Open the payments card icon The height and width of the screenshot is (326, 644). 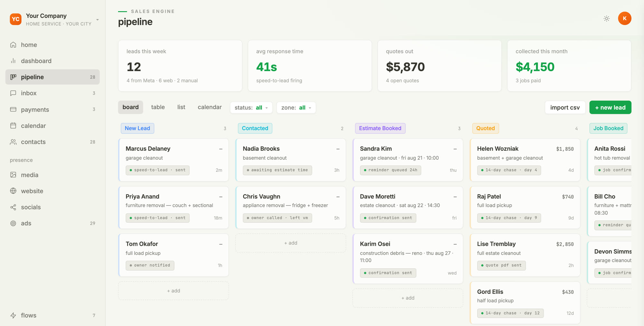[13, 109]
